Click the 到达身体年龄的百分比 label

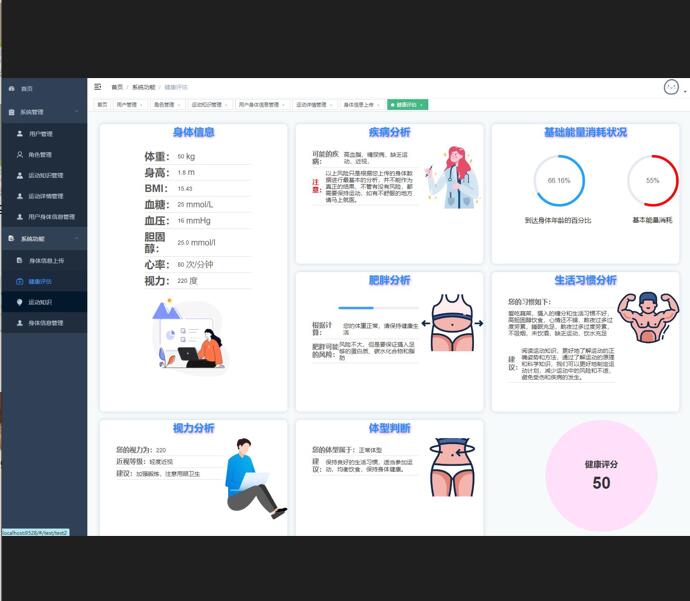(x=558, y=220)
